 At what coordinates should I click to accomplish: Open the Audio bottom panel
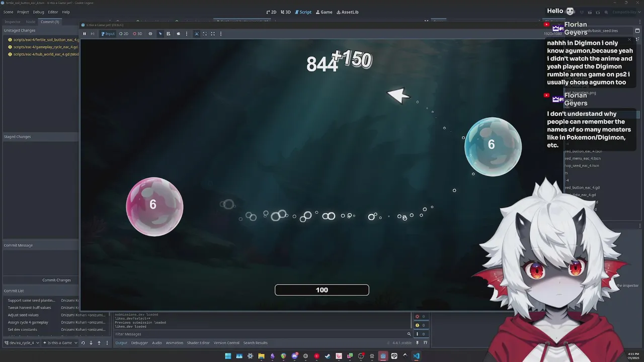[x=157, y=343]
